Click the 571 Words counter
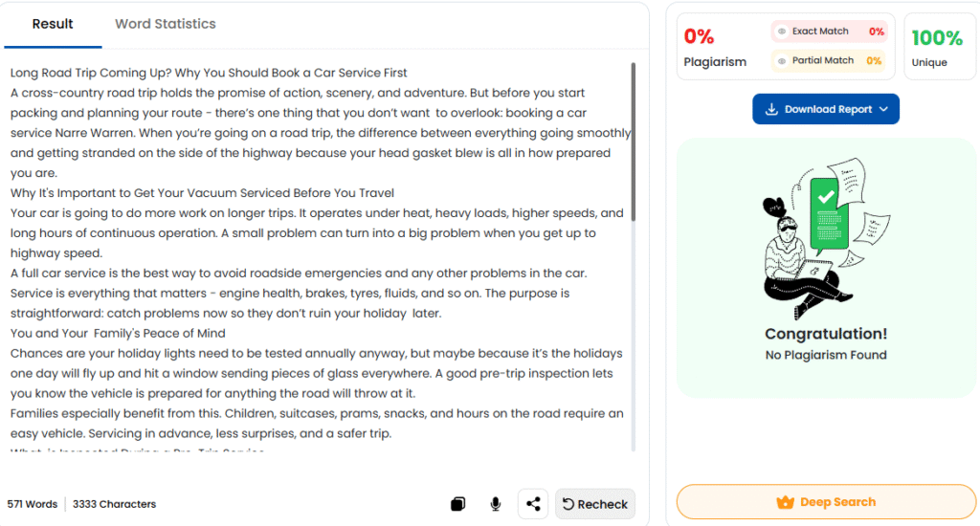Viewport: 980px width, 526px height. [x=33, y=504]
